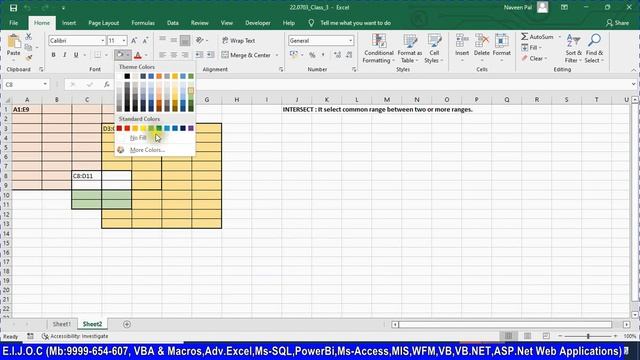Toggle Wrap Text

[x=239, y=40]
